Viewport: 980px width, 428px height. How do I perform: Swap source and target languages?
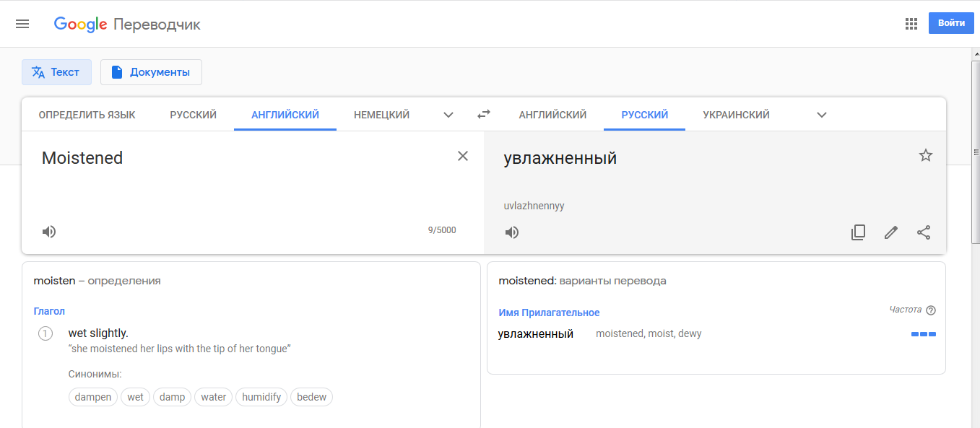coord(484,114)
